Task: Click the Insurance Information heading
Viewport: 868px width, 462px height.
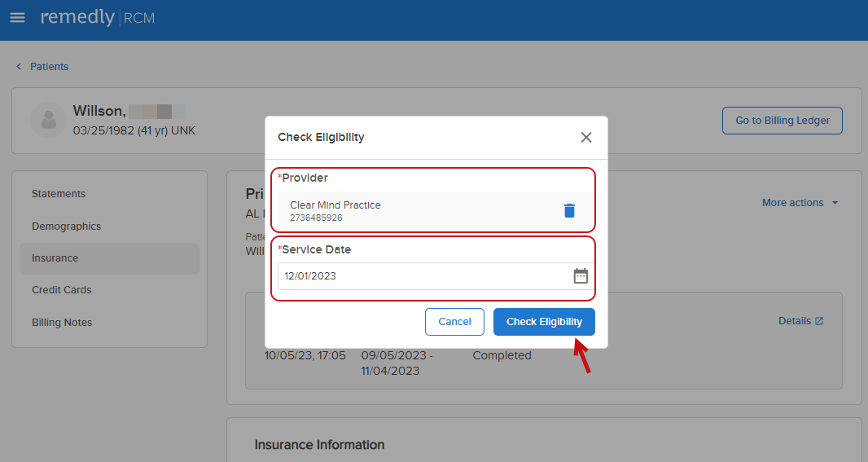Action: pyautogui.click(x=319, y=445)
